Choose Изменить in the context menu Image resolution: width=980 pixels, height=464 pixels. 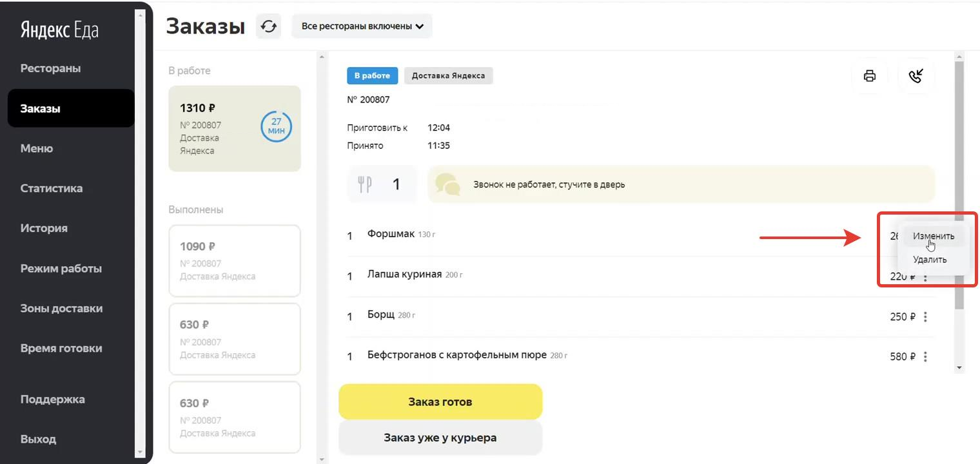tap(933, 236)
